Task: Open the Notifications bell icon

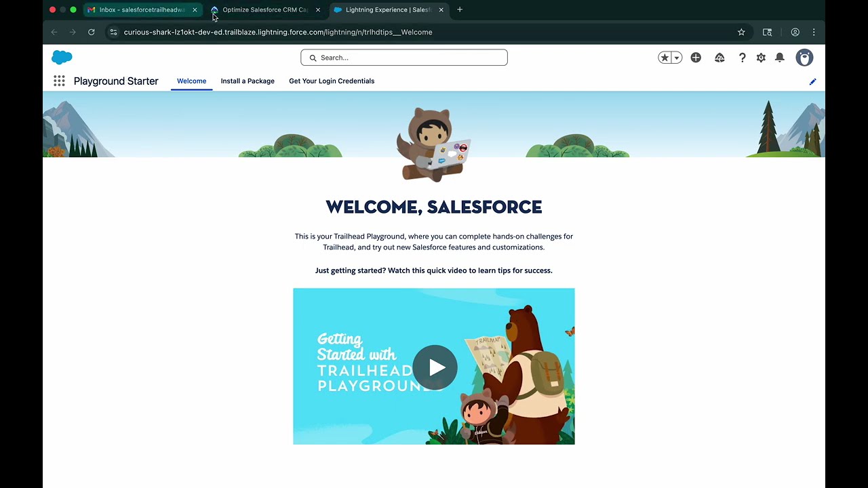Action: pyautogui.click(x=780, y=58)
